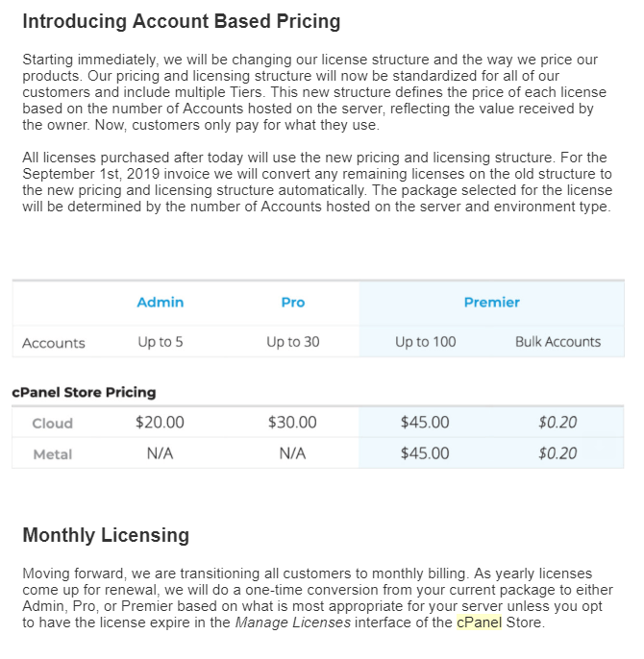The image size is (644, 659).
Task: Click the "Up to 5" accounts cell
Action: pyautogui.click(x=160, y=342)
